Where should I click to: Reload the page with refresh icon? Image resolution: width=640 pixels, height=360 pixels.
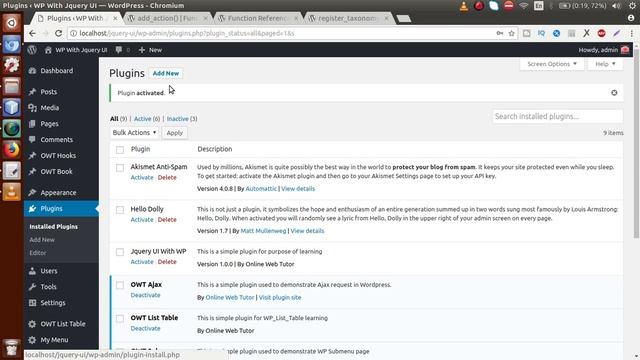coord(58,33)
